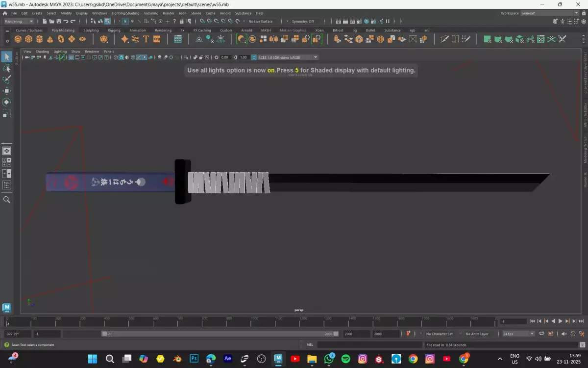Create a polygon disc from shelf
Image resolution: width=588 pixels, height=368 pixels.
tap(82, 39)
